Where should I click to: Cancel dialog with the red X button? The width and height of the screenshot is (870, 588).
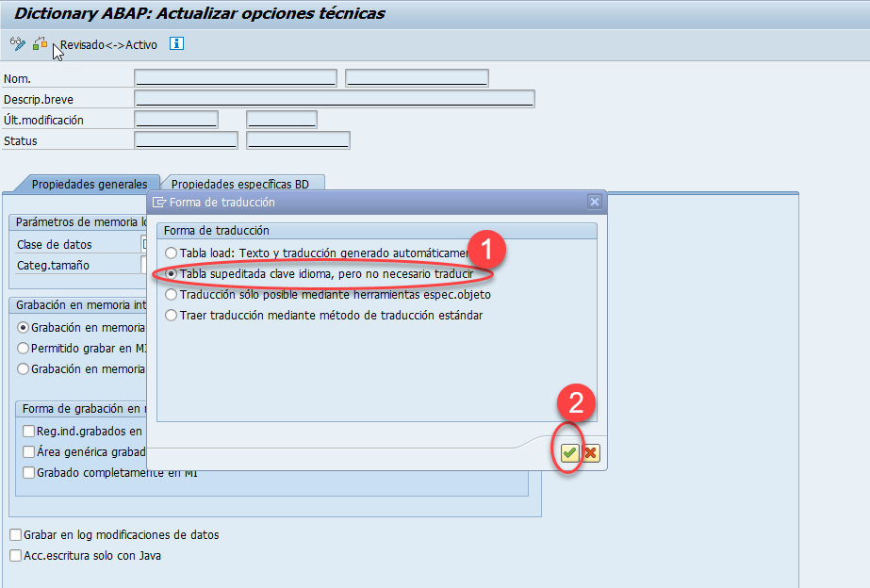pyautogui.click(x=590, y=453)
